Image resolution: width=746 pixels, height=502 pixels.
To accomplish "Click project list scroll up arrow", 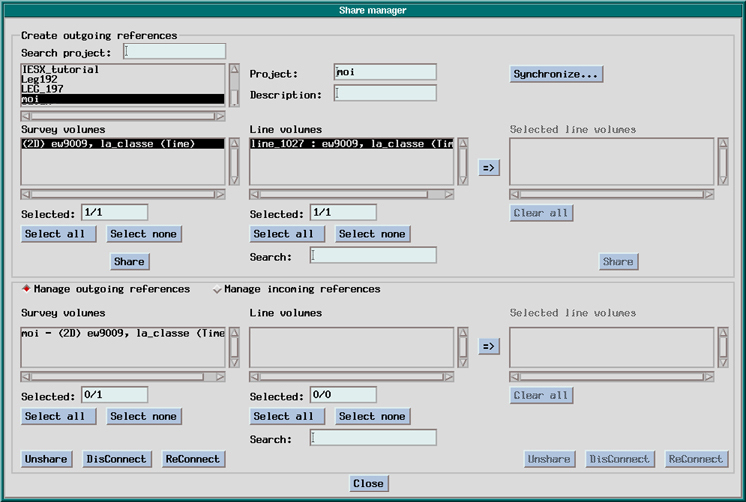I will pos(235,69).
